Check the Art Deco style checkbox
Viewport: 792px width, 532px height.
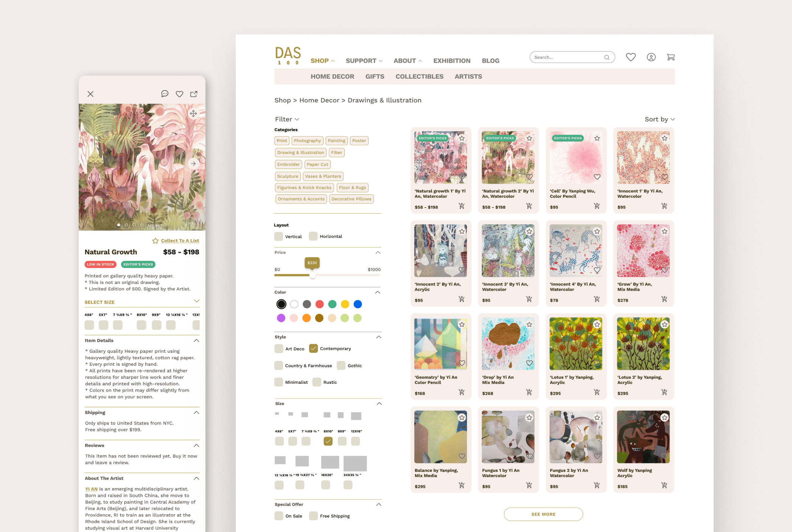tap(279, 349)
